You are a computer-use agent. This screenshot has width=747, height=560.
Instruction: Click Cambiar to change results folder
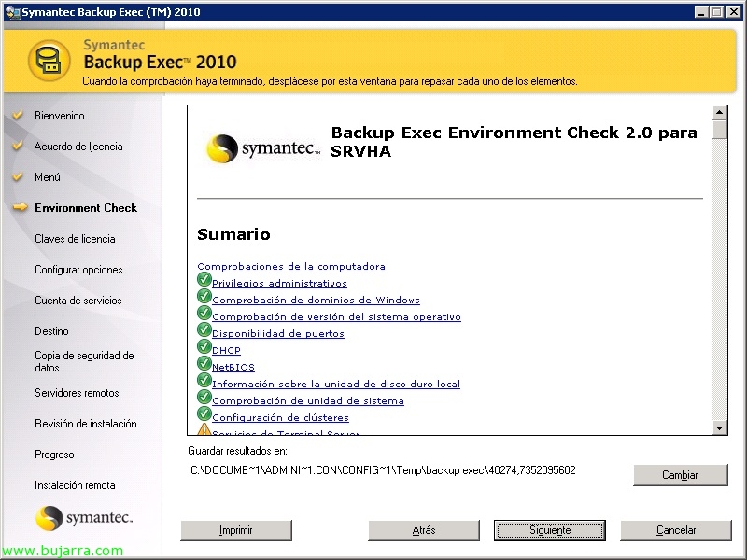point(680,475)
